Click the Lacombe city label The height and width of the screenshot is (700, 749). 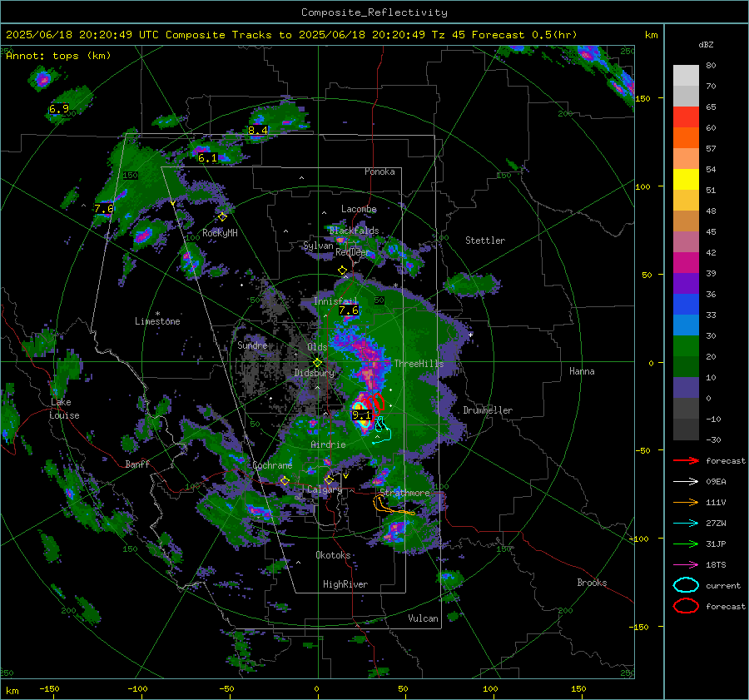tap(359, 209)
